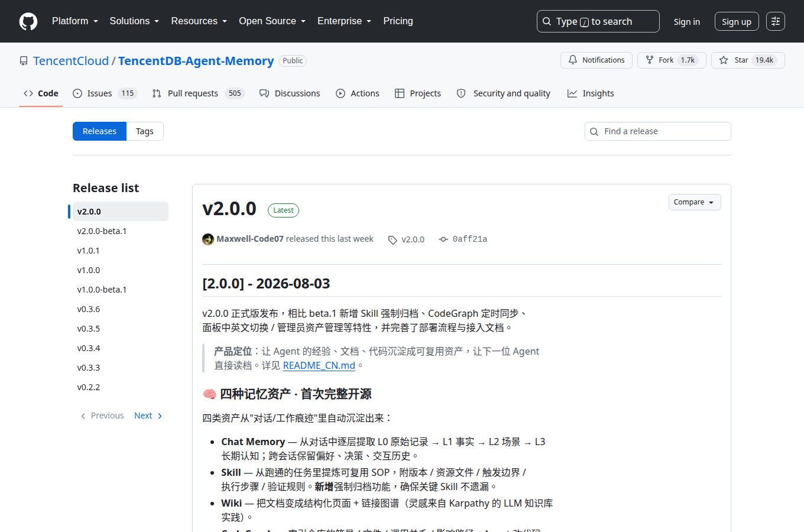The width and height of the screenshot is (804, 532).
Task: Select v1.0.0 in Release list
Action: pyautogui.click(x=121, y=270)
